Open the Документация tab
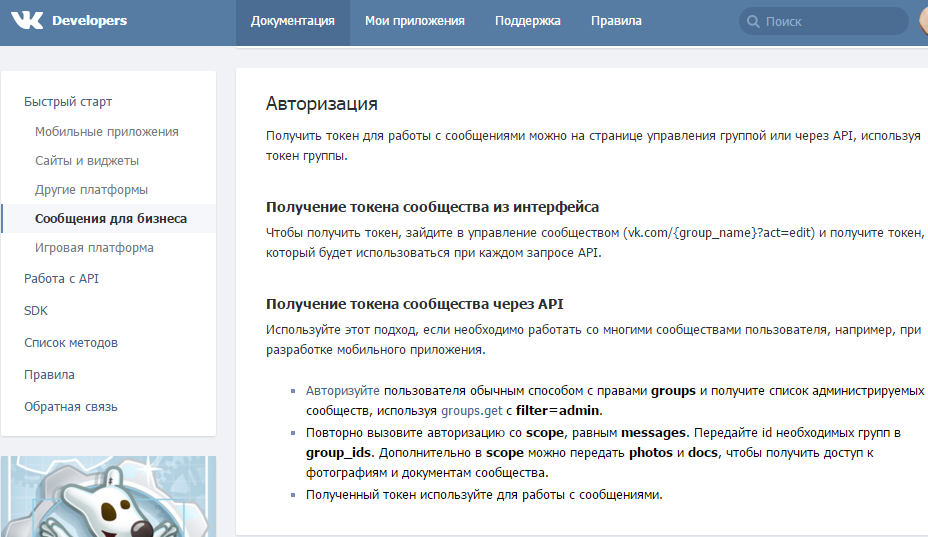Screen dimensions: 928x537 pyautogui.click(x=293, y=21)
